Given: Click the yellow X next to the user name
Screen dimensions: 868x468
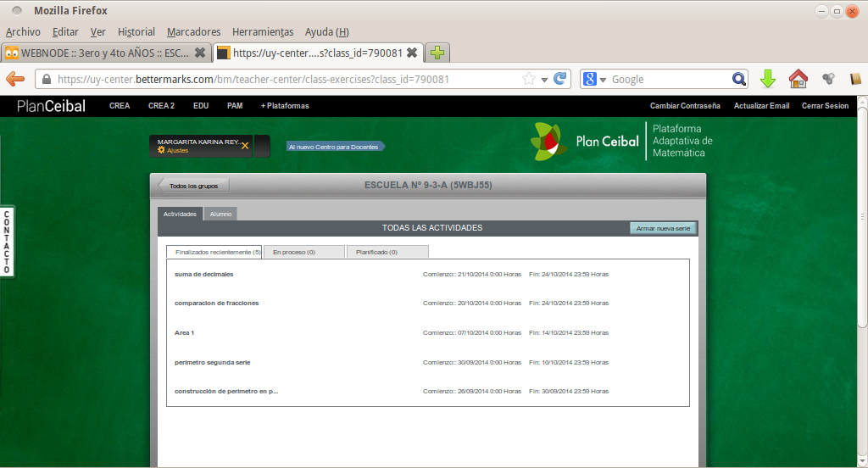Looking at the screenshot, I should pos(245,146).
